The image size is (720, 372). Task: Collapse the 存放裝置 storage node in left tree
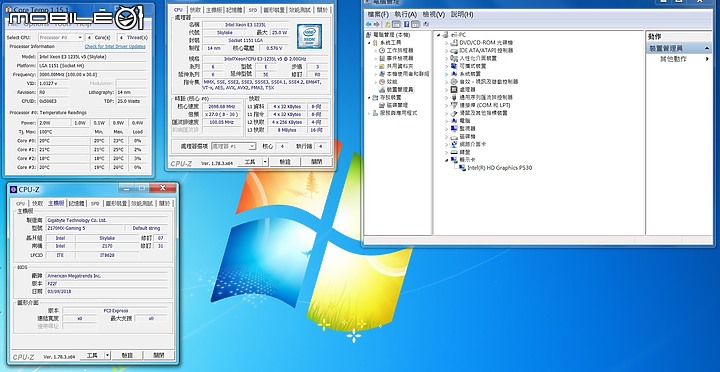point(369,97)
